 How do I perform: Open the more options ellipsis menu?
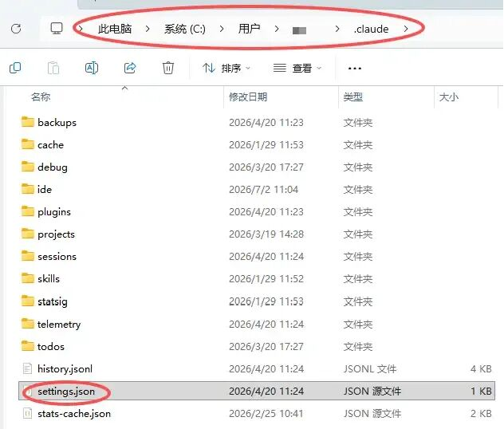pos(355,69)
